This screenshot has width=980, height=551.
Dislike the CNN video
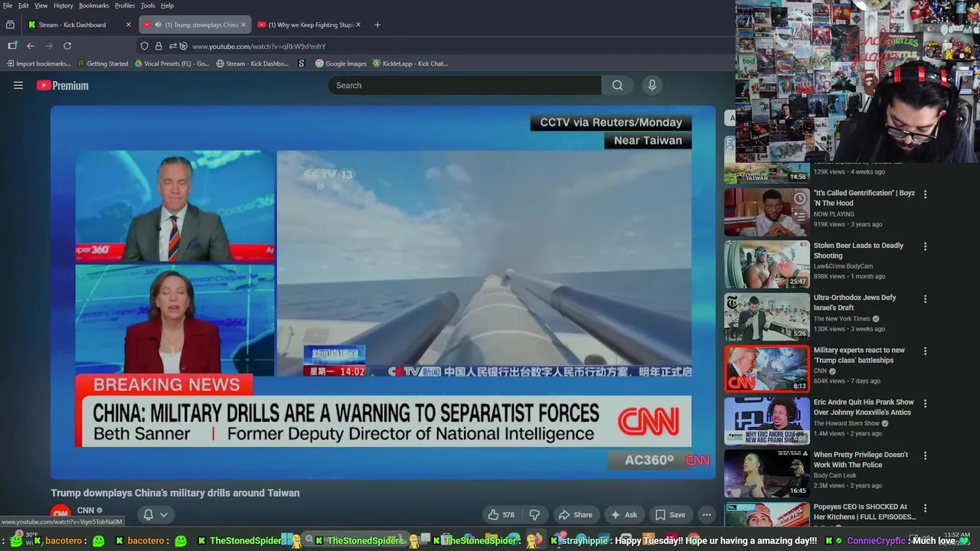[534, 515]
